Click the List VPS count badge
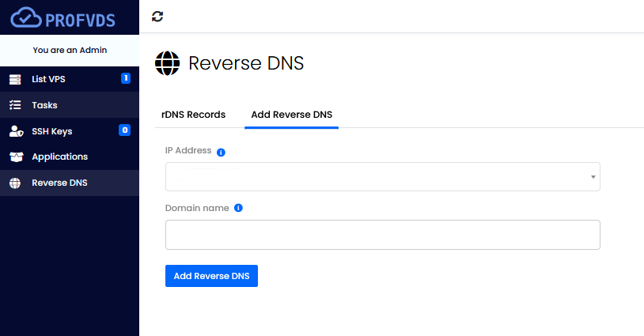644x336 pixels. click(x=126, y=78)
